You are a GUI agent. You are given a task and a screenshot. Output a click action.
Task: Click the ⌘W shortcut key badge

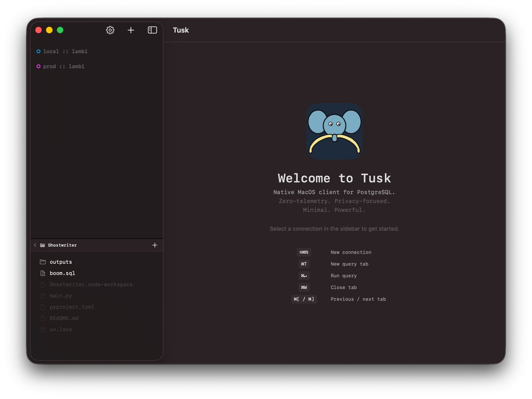304,287
